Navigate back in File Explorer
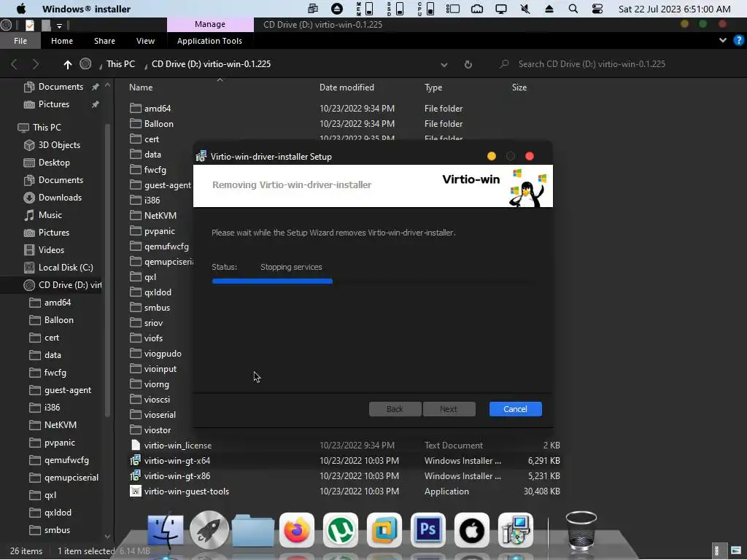747x560 pixels. [15, 64]
